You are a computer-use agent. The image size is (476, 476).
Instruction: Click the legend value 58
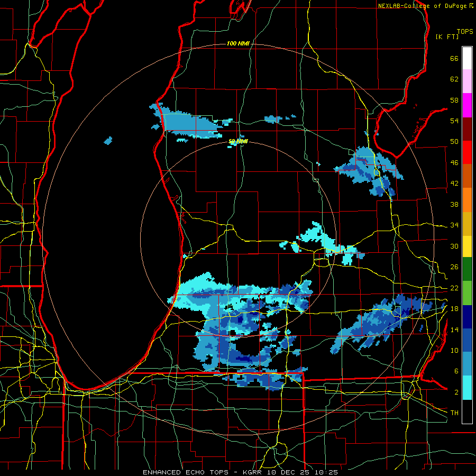tap(454, 100)
